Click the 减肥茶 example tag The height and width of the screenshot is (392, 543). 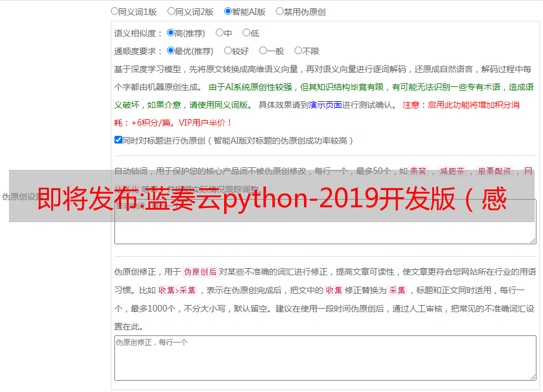click(452, 171)
